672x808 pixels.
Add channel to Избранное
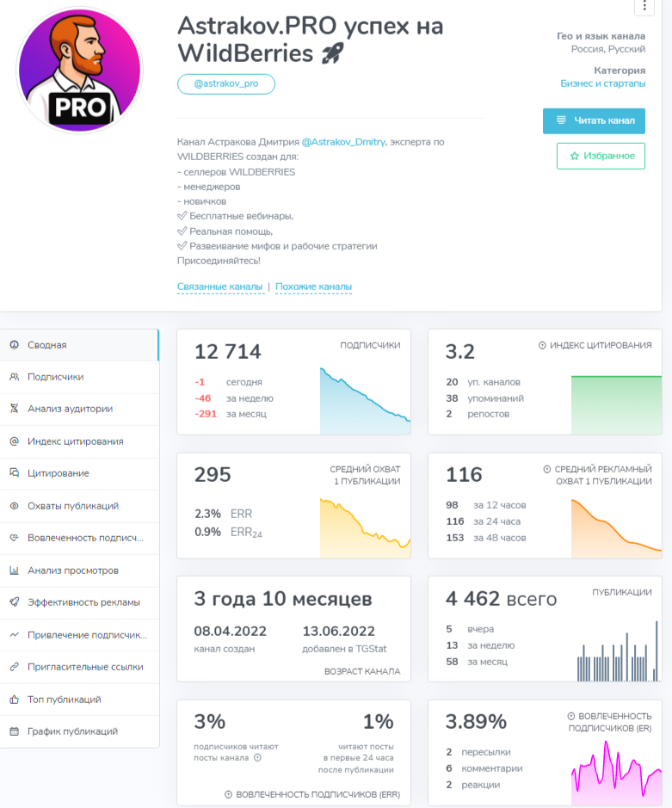(x=601, y=156)
